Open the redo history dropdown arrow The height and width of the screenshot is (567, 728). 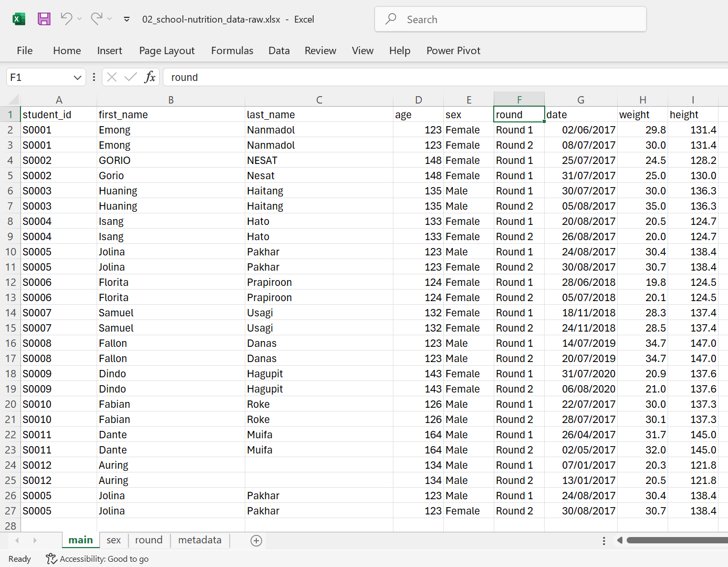click(109, 19)
